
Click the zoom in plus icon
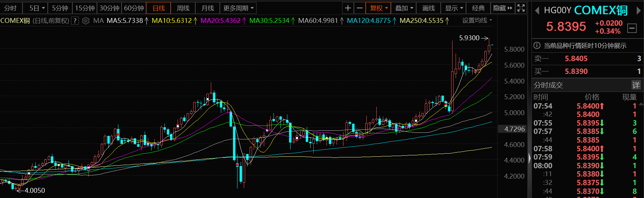tap(348, 8)
